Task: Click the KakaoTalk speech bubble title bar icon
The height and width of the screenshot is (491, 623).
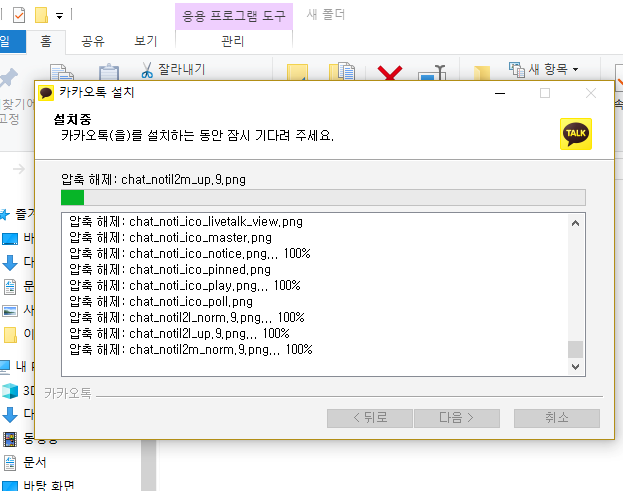Action: coord(46,93)
